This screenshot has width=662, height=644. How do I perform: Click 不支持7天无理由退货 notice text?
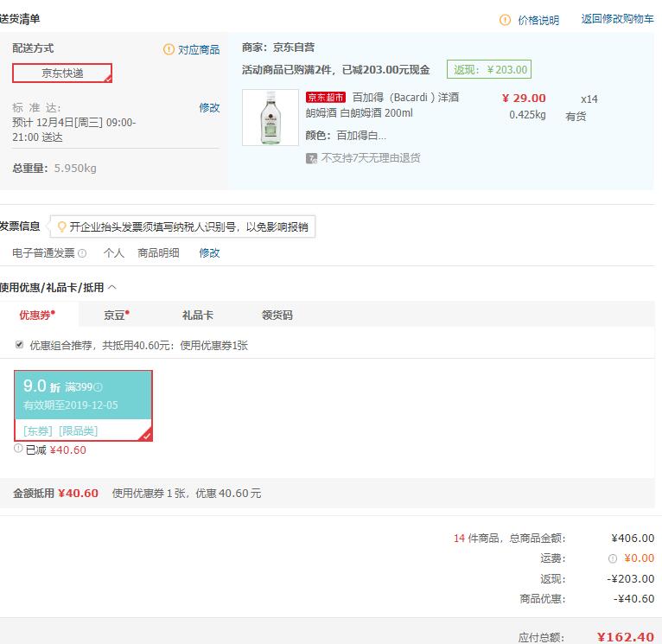click(371, 158)
